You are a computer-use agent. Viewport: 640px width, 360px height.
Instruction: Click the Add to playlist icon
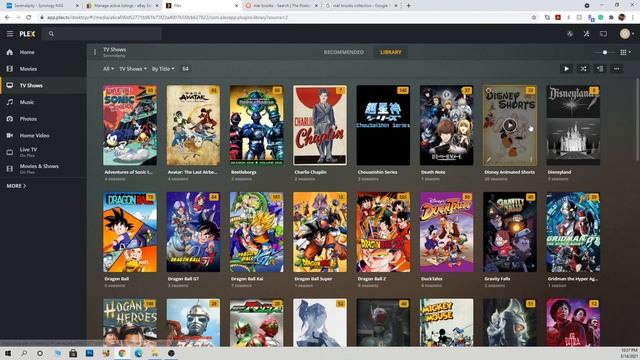600,69
